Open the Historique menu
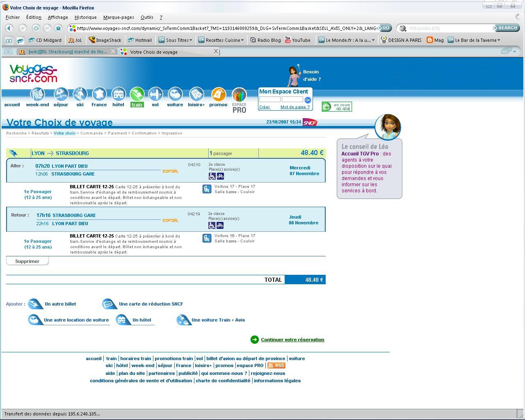This screenshot has width=525, height=420. 86,17
